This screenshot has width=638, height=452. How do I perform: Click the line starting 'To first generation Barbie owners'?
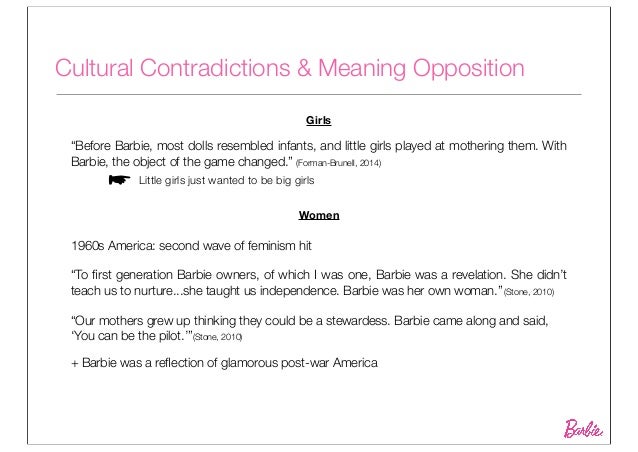[x=320, y=275]
